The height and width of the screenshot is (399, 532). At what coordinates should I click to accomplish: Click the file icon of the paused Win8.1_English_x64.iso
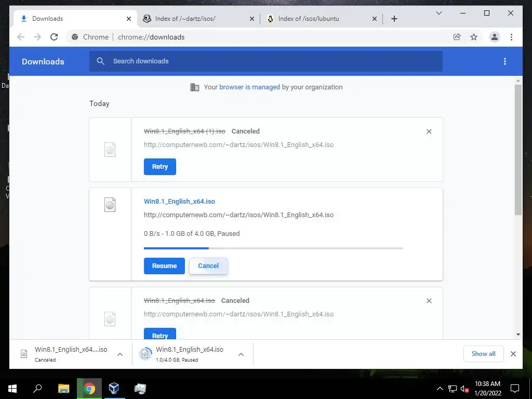click(110, 205)
